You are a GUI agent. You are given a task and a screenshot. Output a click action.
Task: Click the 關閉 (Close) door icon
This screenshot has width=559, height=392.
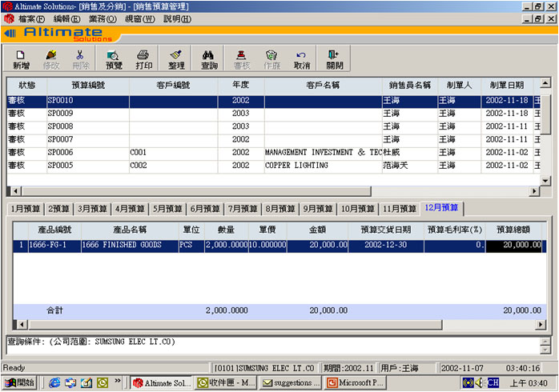coord(334,59)
